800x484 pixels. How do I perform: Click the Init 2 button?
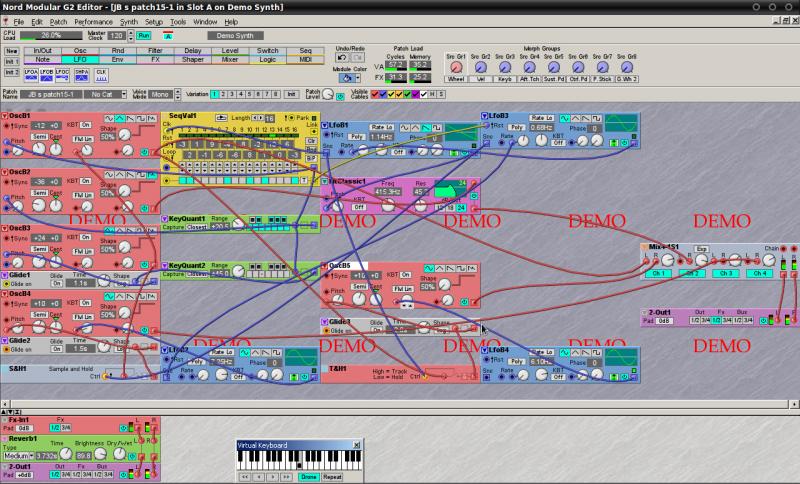pos(12,72)
